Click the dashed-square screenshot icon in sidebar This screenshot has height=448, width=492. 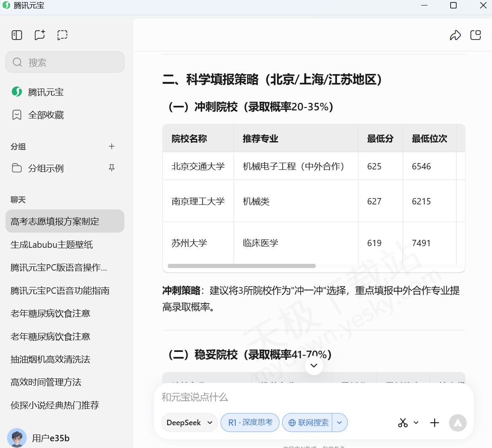(x=62, y=35)
